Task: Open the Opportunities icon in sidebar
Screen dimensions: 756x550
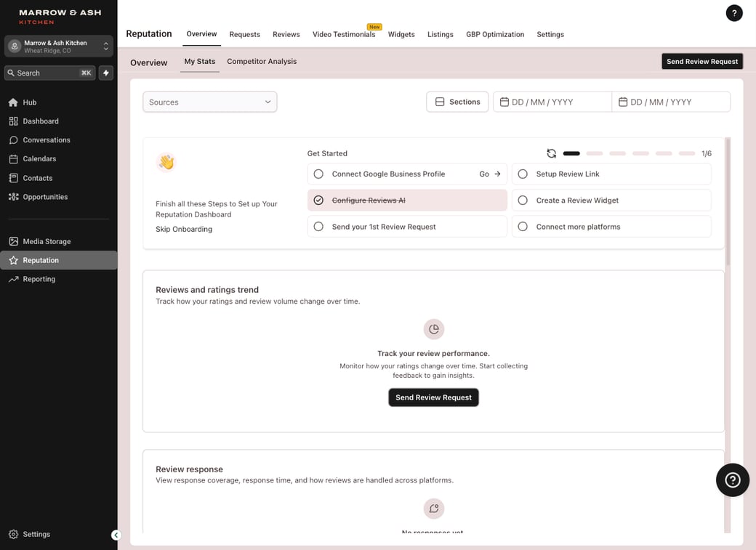Action: point(13,197)
